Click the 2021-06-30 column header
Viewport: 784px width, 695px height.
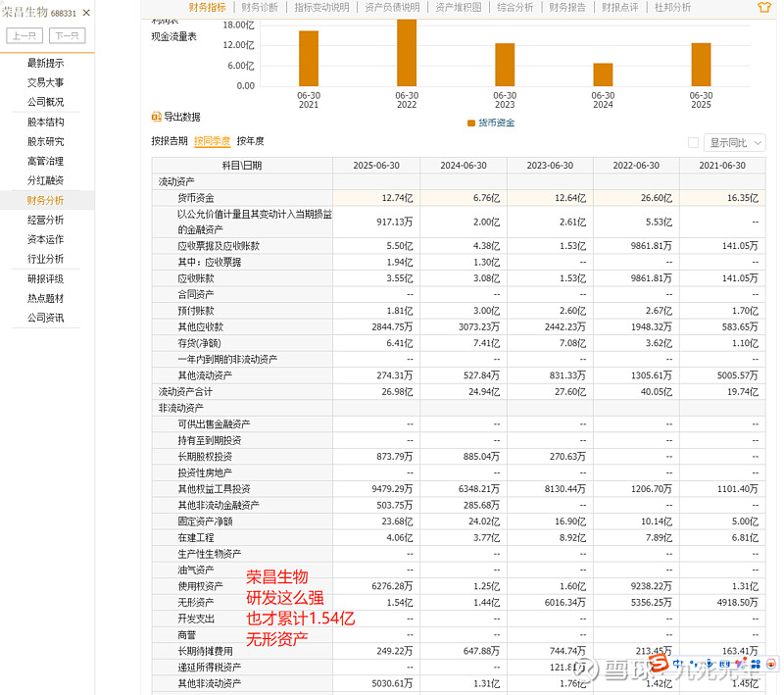coord(722,166)
